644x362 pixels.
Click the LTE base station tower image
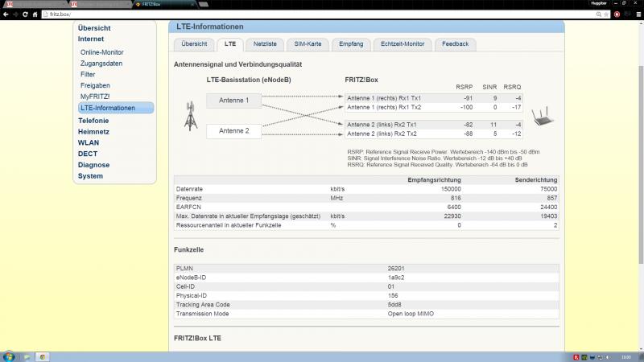pos(191,116)
